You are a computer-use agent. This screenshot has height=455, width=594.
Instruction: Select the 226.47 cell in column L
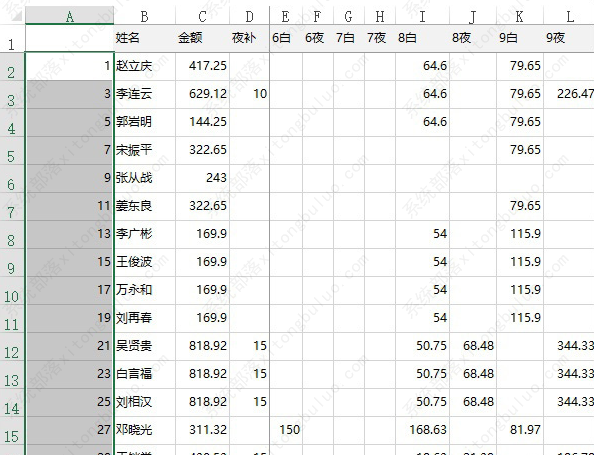(x=569, y=94)
